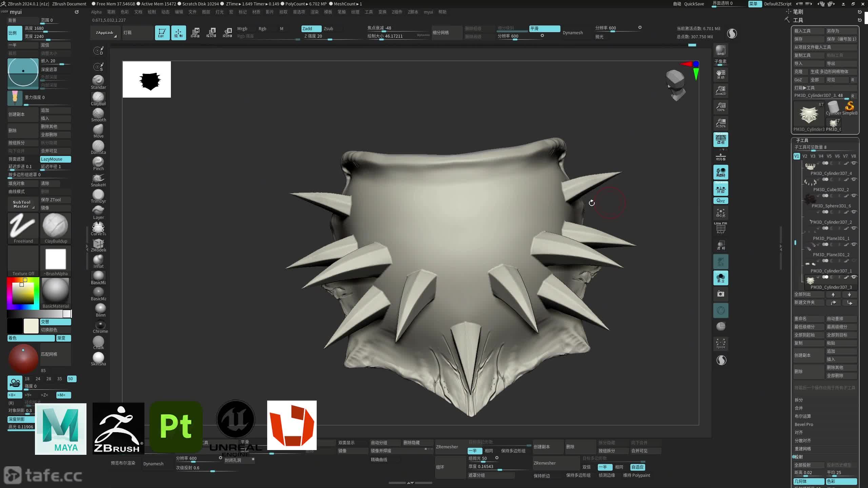Toggle the LazyMouse option
Image resolution: width=868 pixels, height=488 pixels.
point(55,159)
